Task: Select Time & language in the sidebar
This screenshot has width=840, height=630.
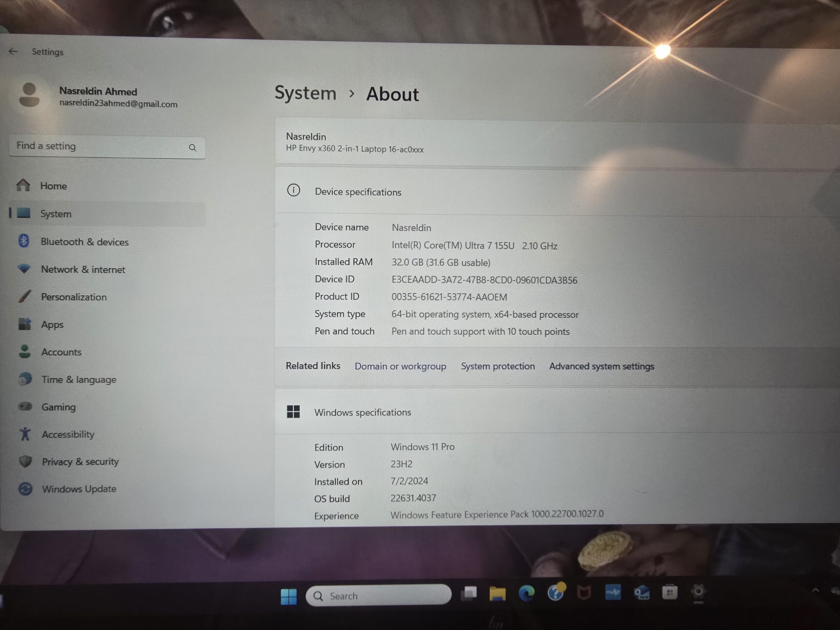Action: point(79,380)
